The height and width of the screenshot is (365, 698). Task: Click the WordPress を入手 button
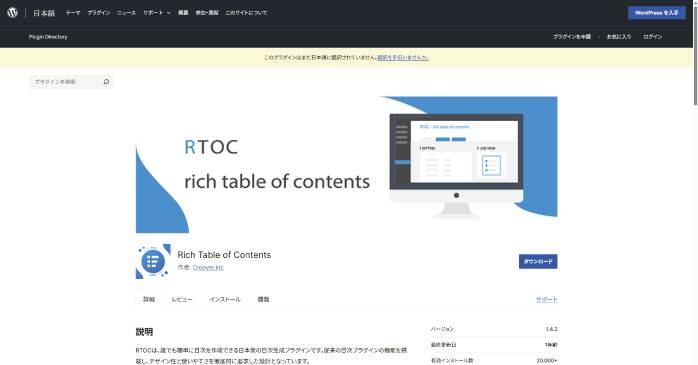click(657, 13)
